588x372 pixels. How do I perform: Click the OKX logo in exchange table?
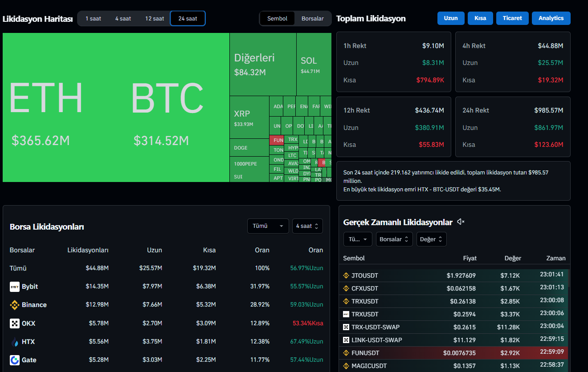click(15, 323)
